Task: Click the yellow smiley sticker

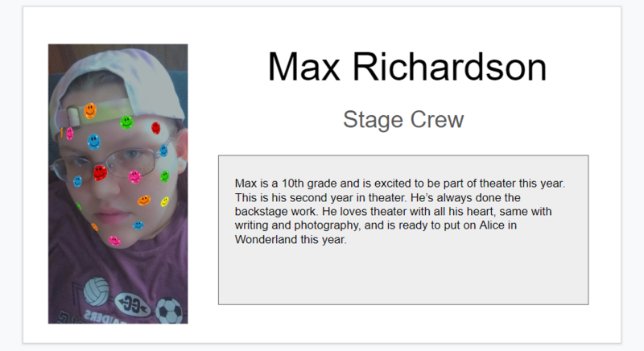Action: 164,201
